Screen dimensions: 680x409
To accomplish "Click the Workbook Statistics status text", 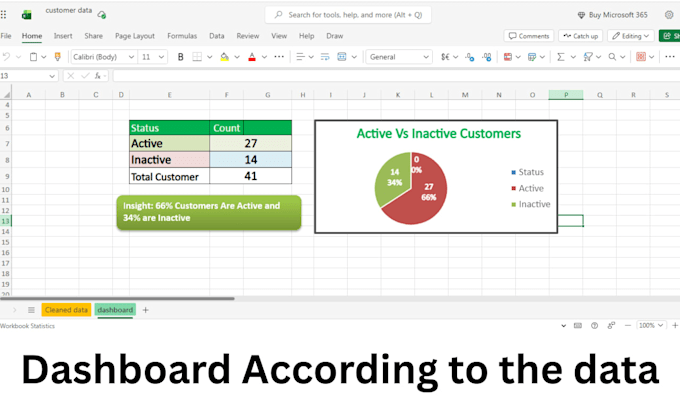I will coord(27,326).
